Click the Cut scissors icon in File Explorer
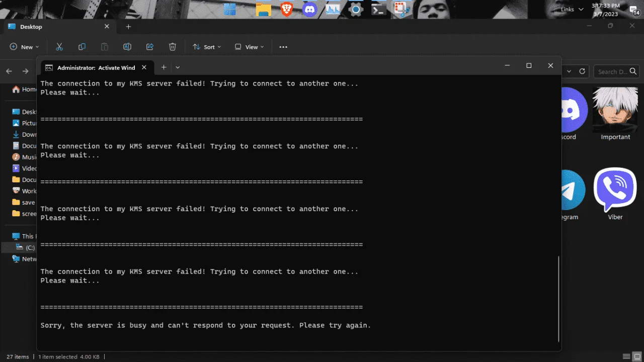The image size is (644, 362). [x=59, y=47]
